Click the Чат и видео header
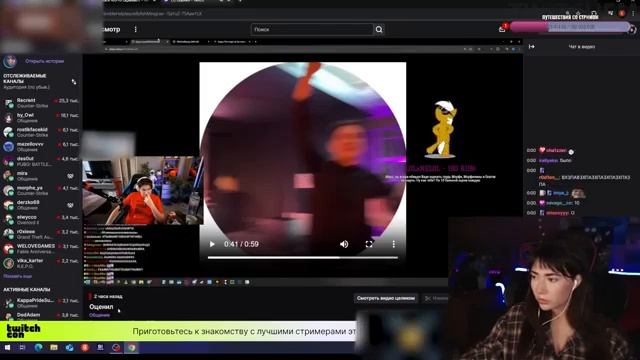 pyautogui.click(x=582, y=47)
